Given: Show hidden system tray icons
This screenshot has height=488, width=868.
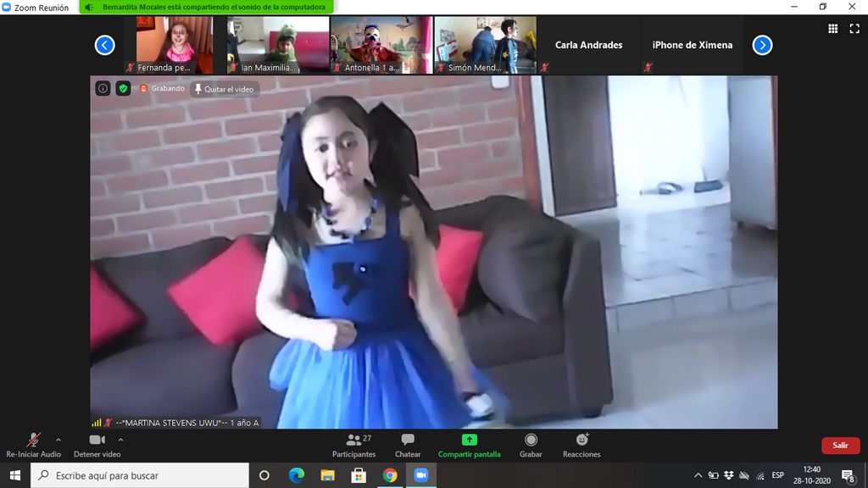Looking at the screenshot, I should coord(698,475).
